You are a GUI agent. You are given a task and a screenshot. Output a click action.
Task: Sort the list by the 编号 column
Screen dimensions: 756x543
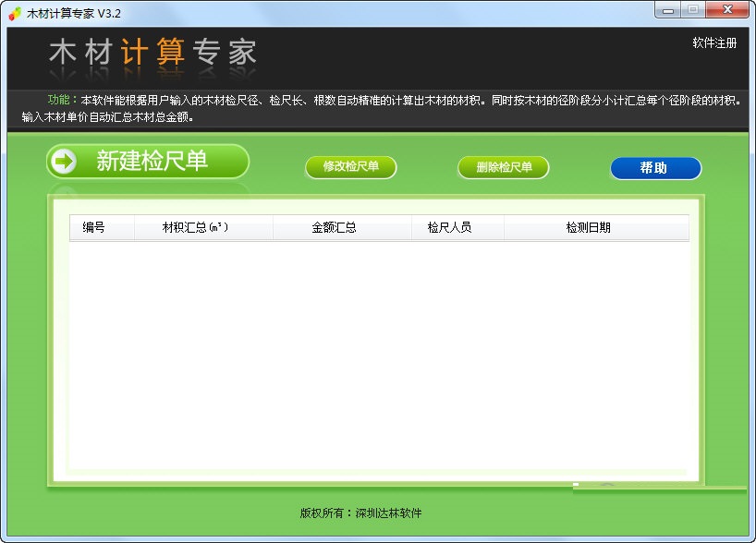(102, 227)
